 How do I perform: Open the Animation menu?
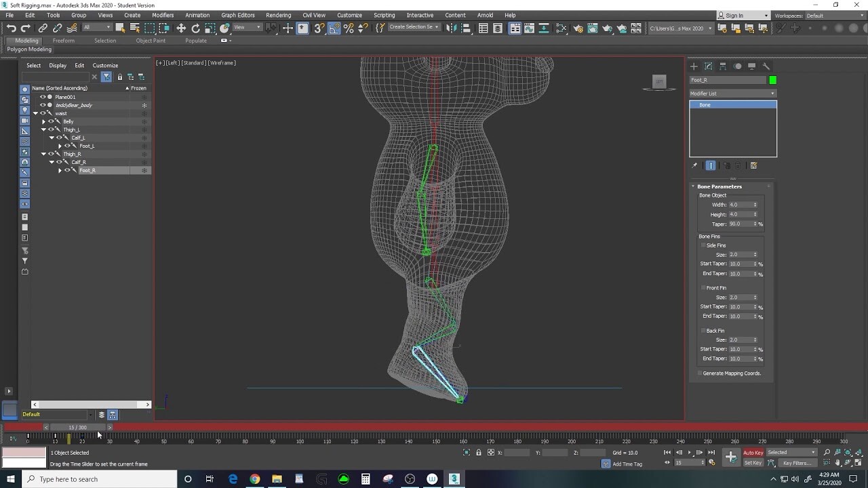(197, 15)
